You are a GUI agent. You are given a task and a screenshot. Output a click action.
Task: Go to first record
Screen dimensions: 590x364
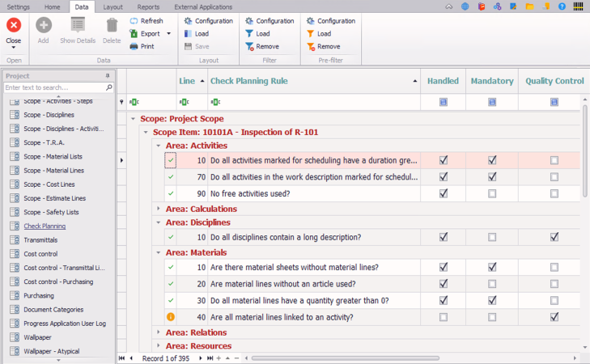coord(121,358)
